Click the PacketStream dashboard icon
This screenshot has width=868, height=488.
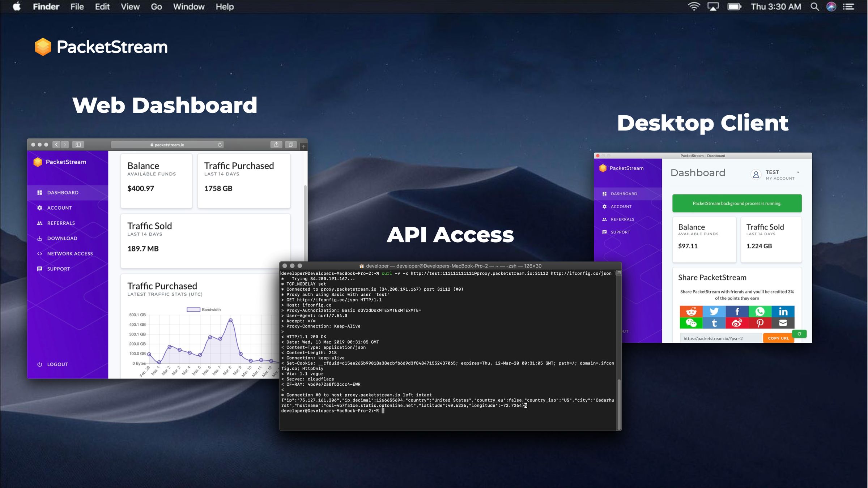(41, 192)
